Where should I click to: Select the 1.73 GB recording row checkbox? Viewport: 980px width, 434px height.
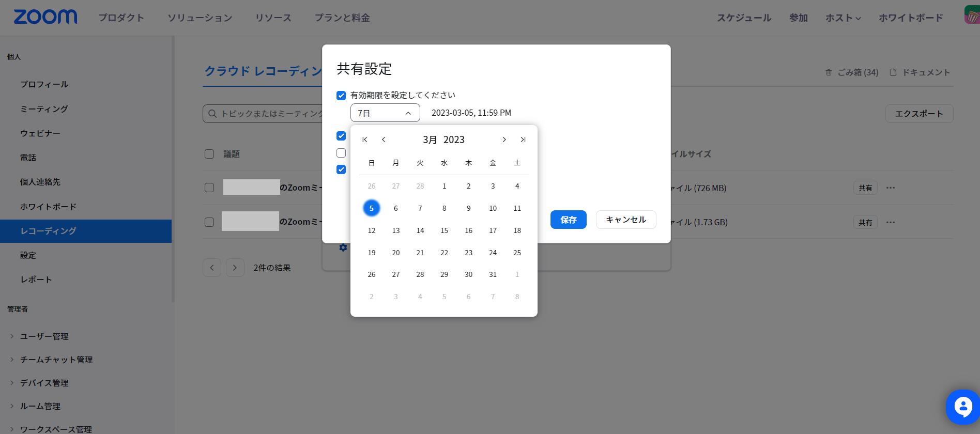pos(209,222)
